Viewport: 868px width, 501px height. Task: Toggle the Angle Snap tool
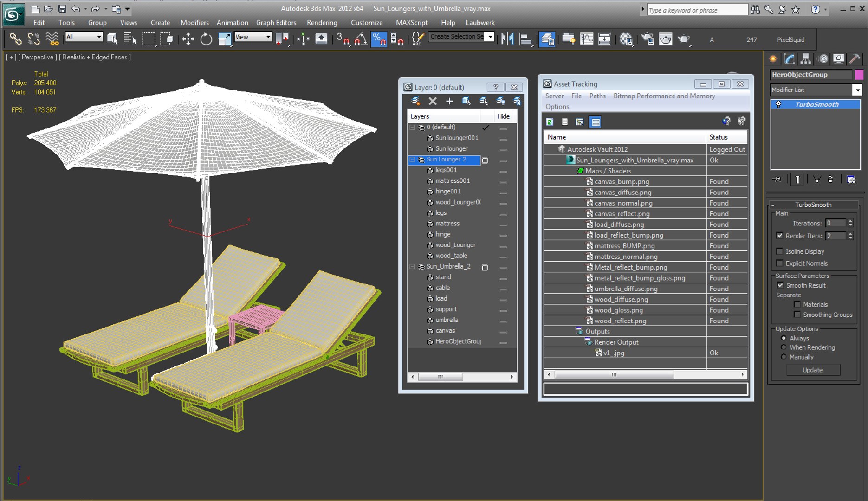tap(361, 39)
